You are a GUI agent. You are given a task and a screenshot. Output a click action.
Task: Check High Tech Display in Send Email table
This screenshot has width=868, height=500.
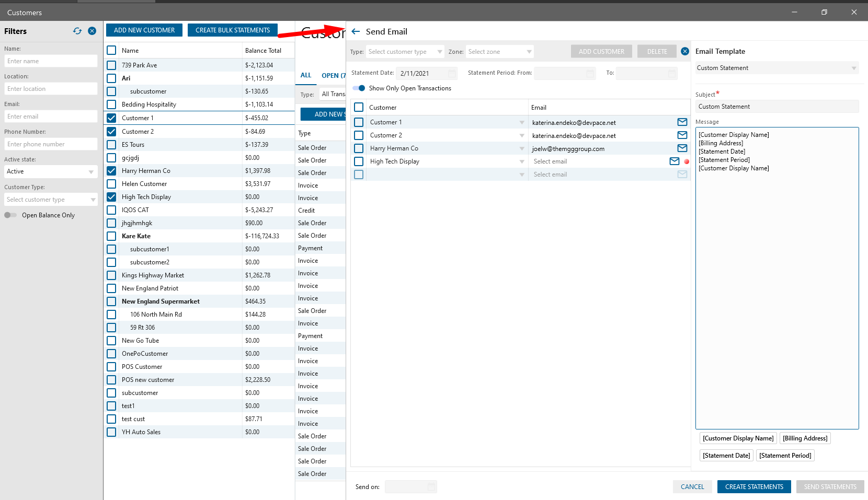coord(359,161)
